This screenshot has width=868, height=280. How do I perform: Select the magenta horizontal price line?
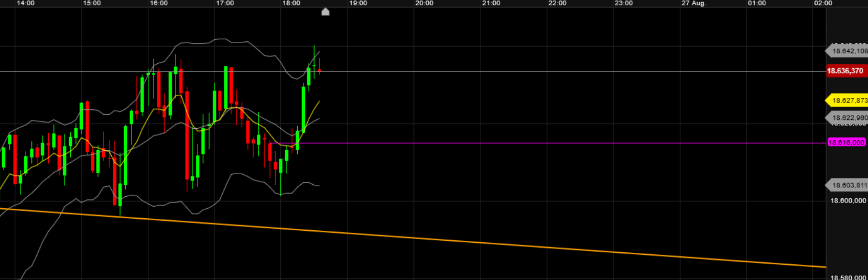[548, 142]
